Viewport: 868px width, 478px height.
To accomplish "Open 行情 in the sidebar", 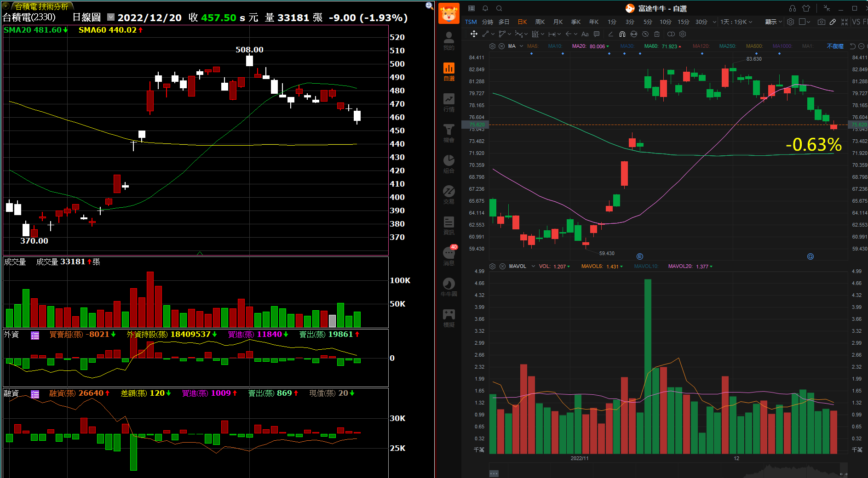I will pyautogui.click(x=449, y=103).
